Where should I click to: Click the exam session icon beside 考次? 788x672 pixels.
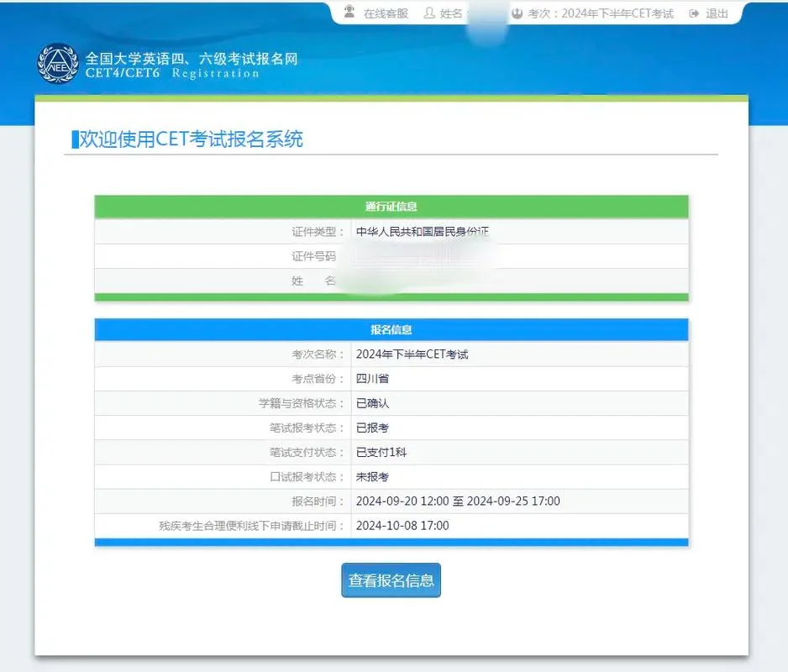pos(517,13)
